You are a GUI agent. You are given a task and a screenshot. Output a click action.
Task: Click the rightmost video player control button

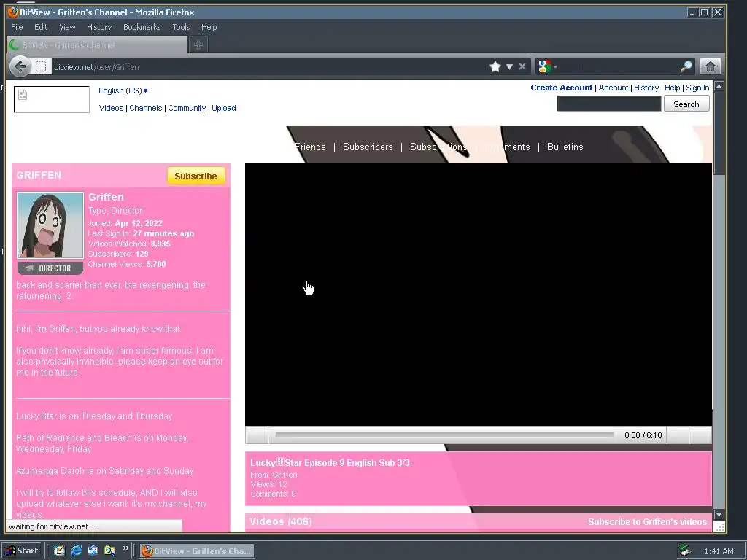point(700,435)
